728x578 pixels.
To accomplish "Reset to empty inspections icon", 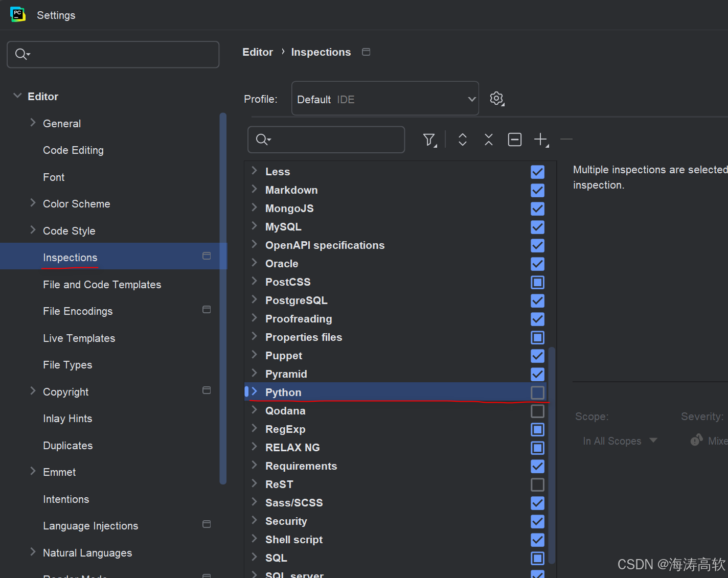I will coord(515,140).
